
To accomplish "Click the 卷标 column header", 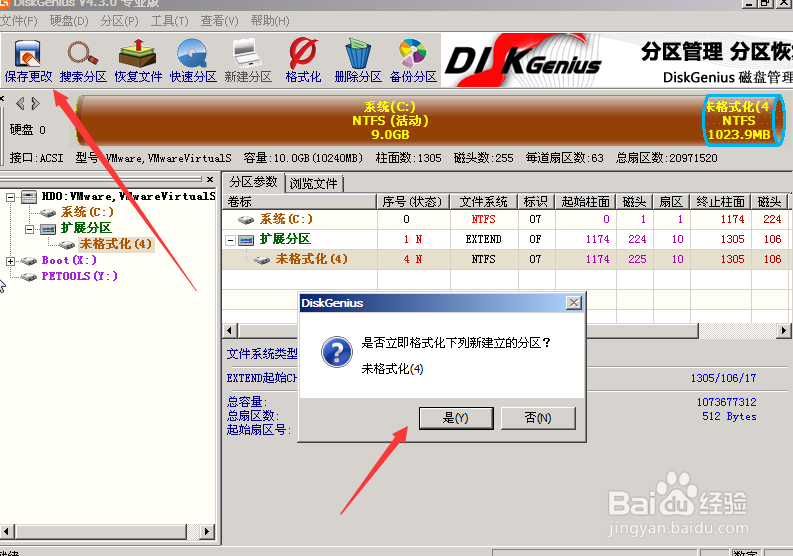I will [x=299, y=202].
